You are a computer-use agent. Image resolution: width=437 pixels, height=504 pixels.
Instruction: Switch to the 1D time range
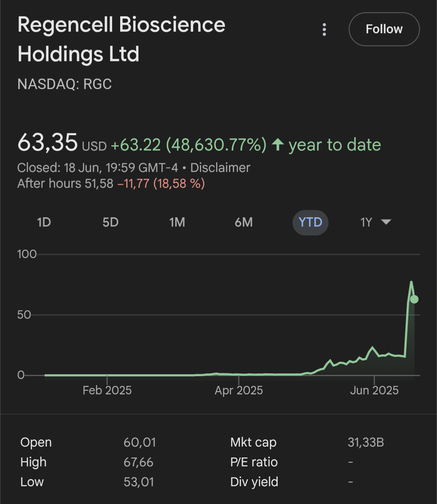pos(44,222)
